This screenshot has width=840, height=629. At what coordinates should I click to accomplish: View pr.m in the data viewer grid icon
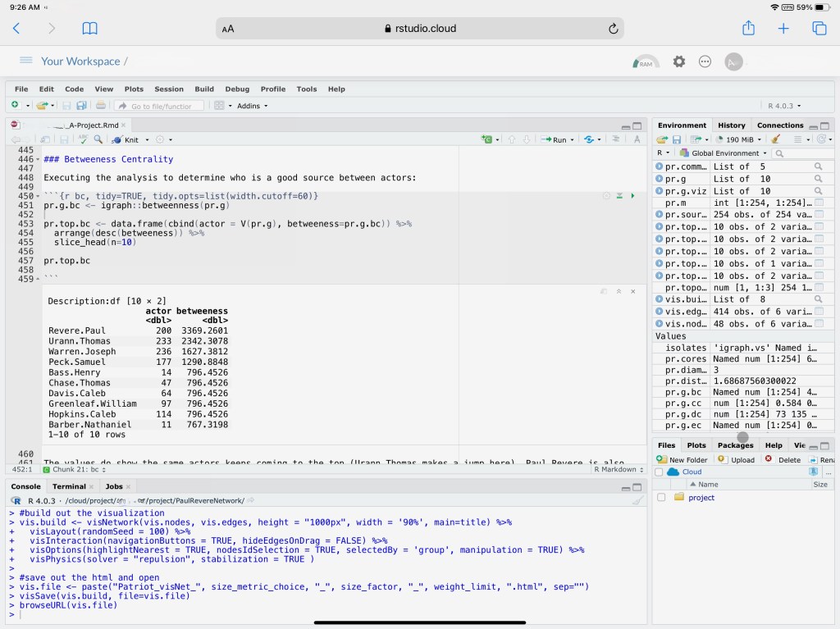[x=818, y=203]
